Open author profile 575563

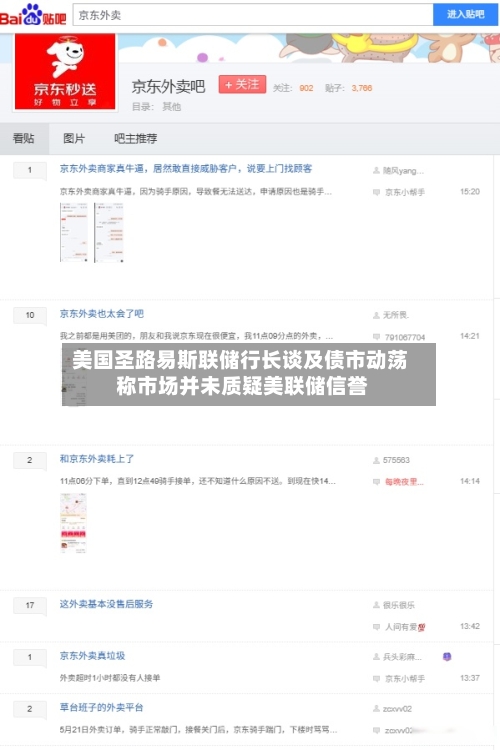click(396, 460)
